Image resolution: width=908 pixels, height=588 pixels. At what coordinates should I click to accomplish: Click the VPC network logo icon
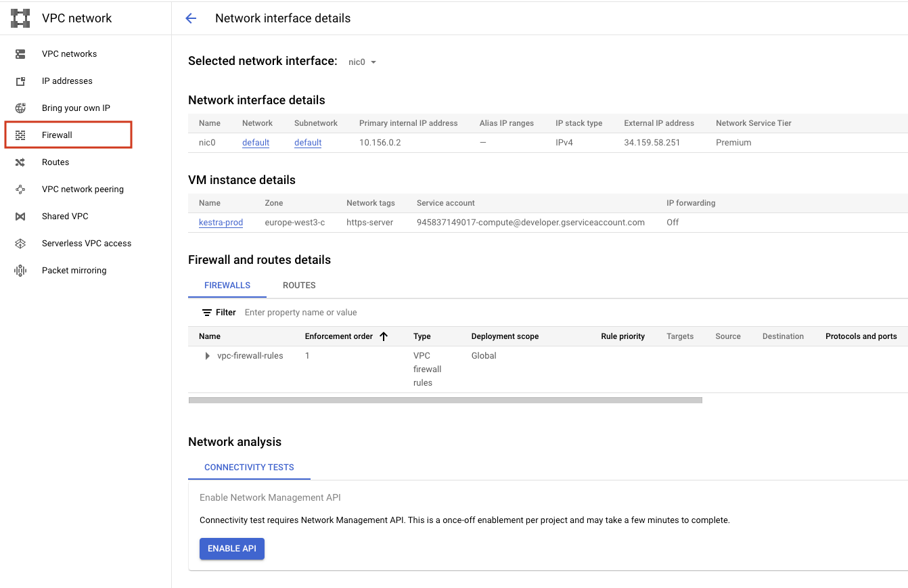pyautogui.click(x=20, y=18)
